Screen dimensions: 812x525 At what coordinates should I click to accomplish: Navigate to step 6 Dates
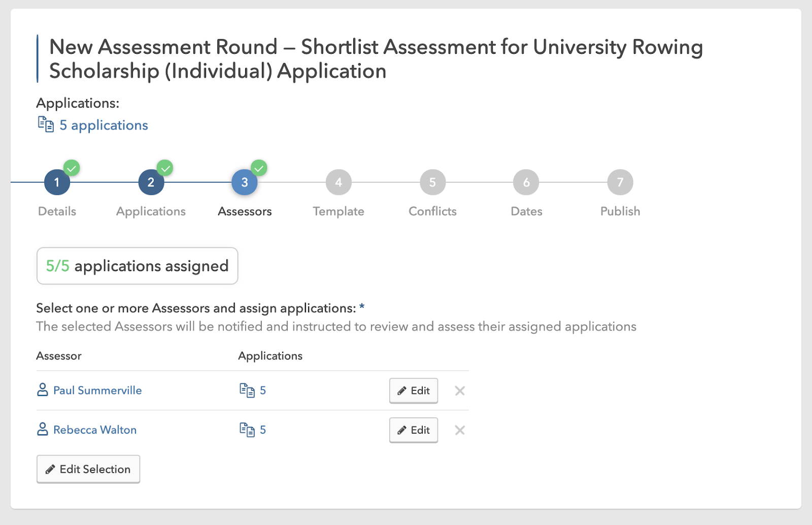coord(526,183)
